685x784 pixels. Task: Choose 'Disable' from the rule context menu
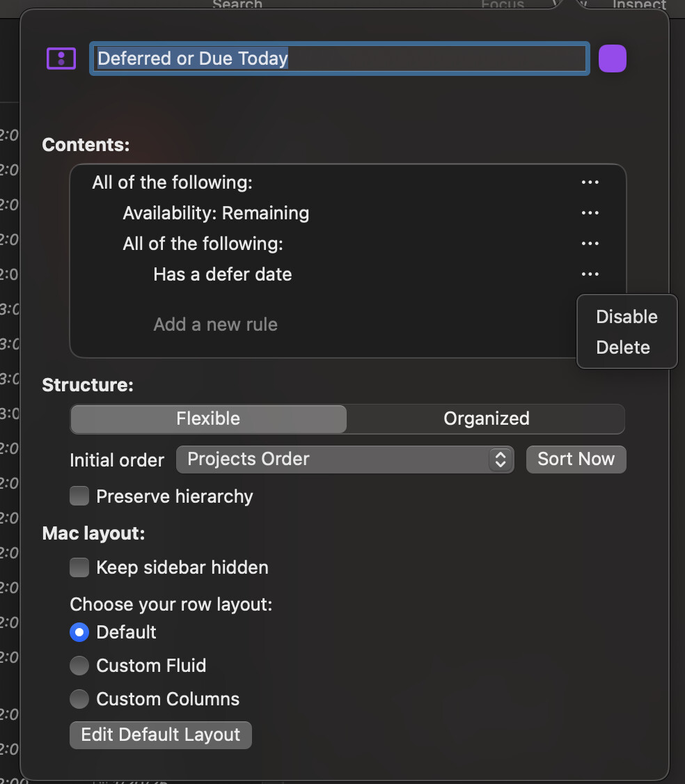(x=626, y=316)
